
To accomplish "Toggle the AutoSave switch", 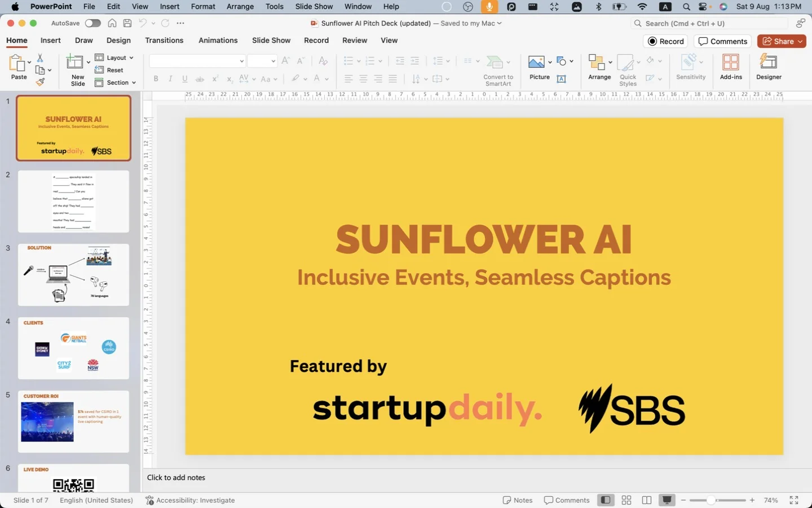I will 93,23.
